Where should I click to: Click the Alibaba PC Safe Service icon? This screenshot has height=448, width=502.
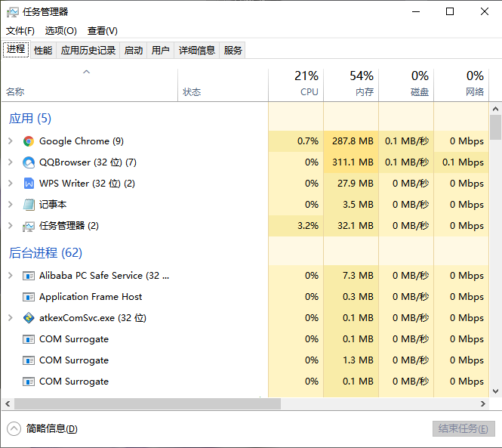(29, 276)
